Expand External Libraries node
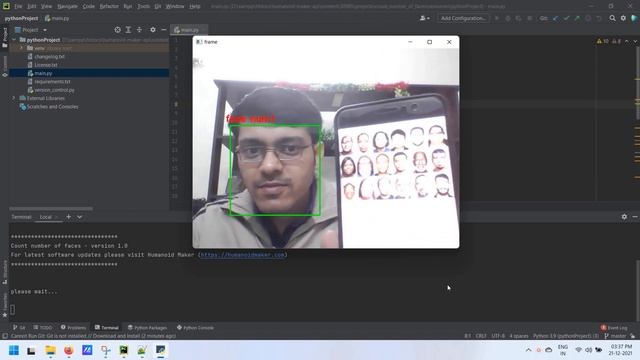640x360 pixels. pos(13,98)
